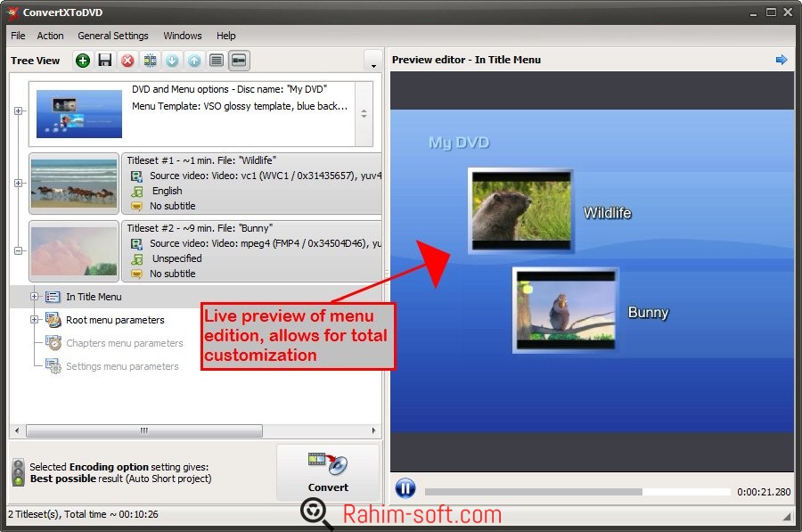The image size is (802, 532).
Task: Open the Windows menu
Action: (183, 36)
